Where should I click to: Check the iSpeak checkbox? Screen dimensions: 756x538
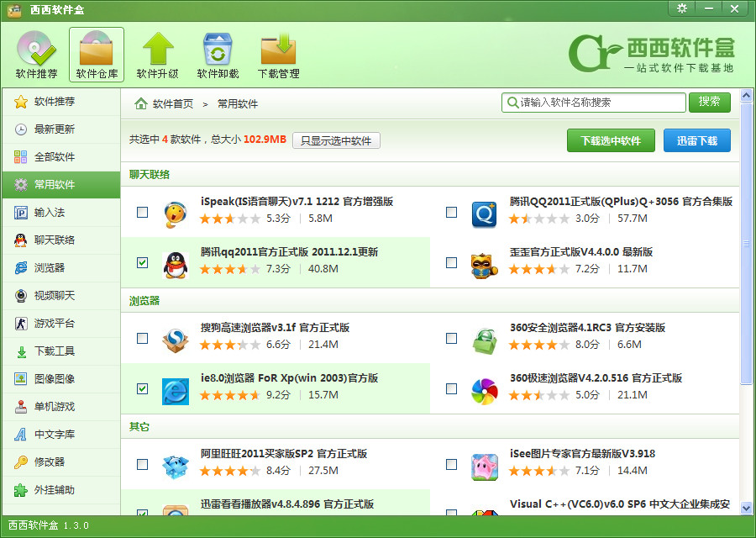click(x=142, y=213)
